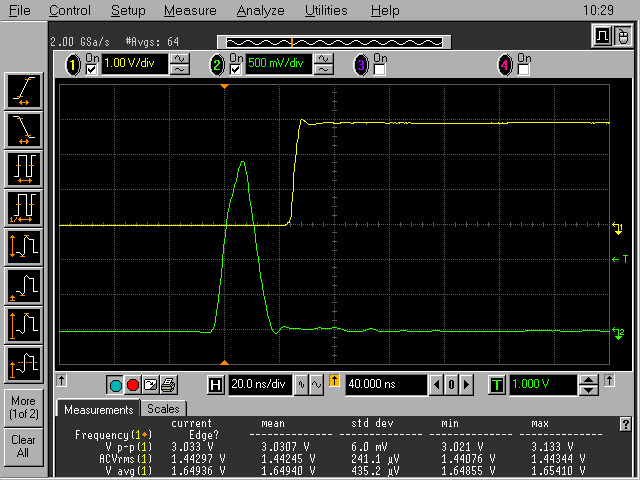
Task: Toggle channel 2 On checkbox
Action: tap(236, 69)
